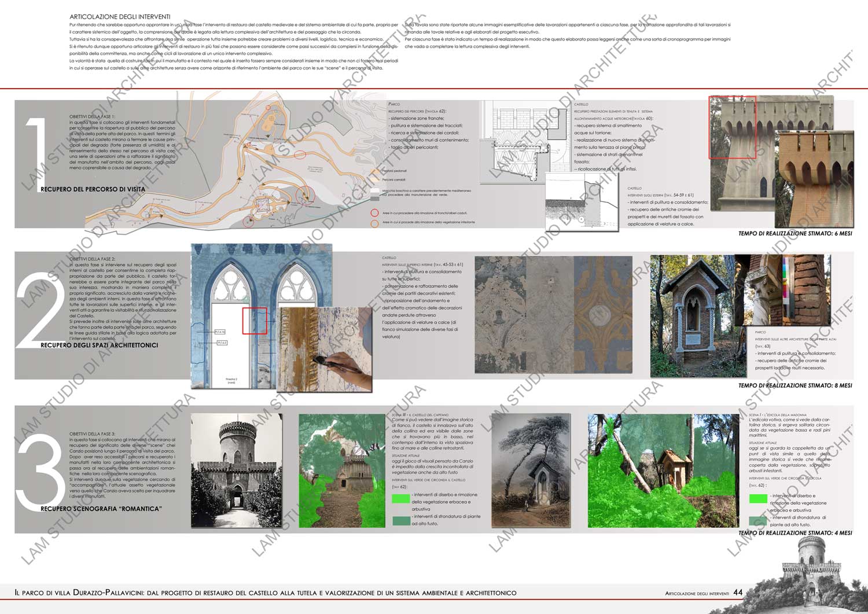Select dark green swatch under castle scene legend
The width and height of the screenshot is (868, 614).
[x=400, y=520]
